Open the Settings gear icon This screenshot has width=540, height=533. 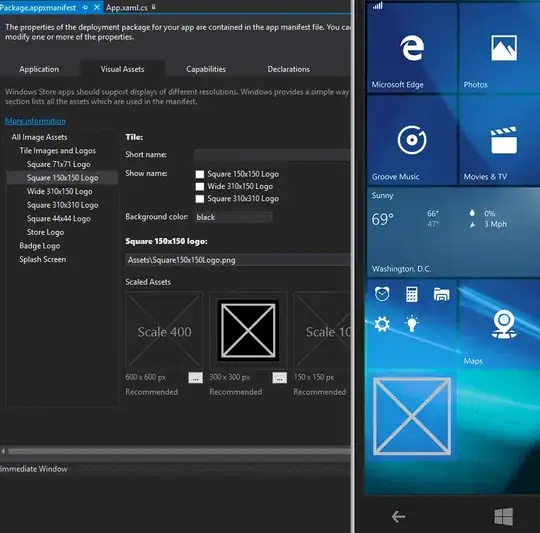pos(382,324)
